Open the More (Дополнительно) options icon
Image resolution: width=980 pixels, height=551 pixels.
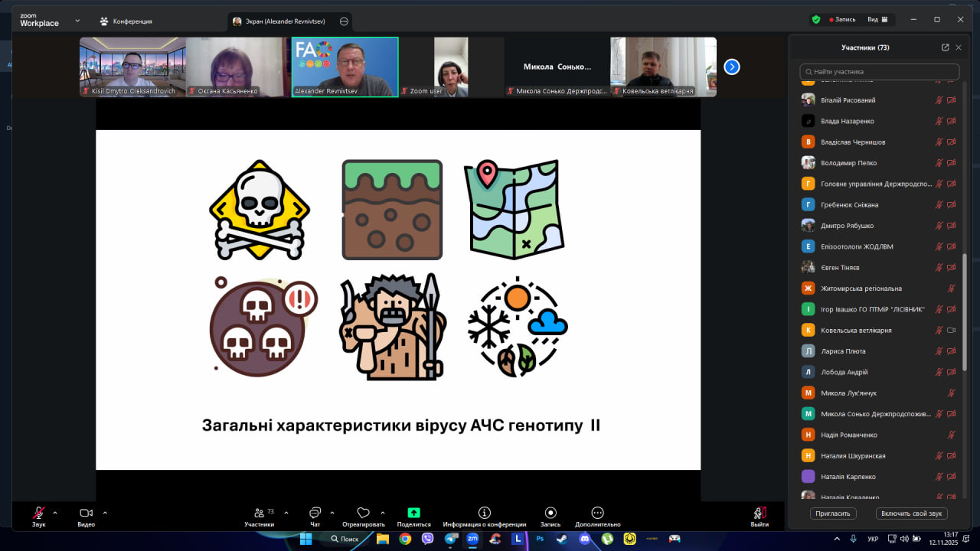click(x=597, y=513)
